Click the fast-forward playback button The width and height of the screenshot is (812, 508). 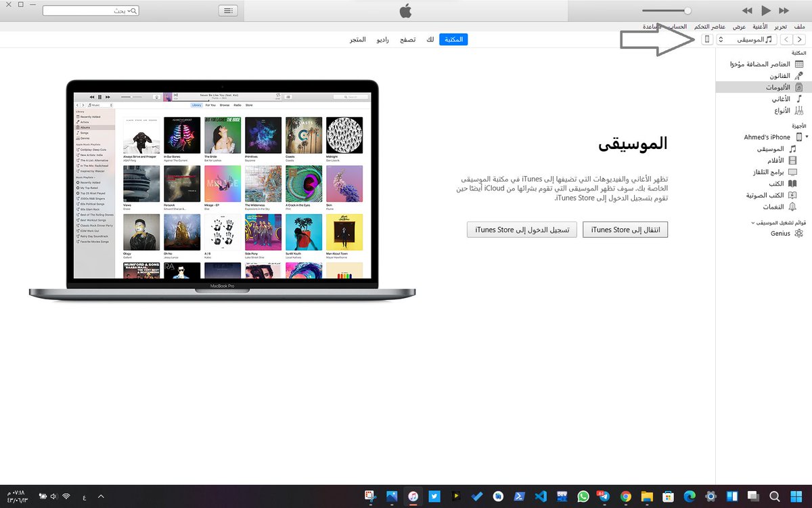coord(784,11)
